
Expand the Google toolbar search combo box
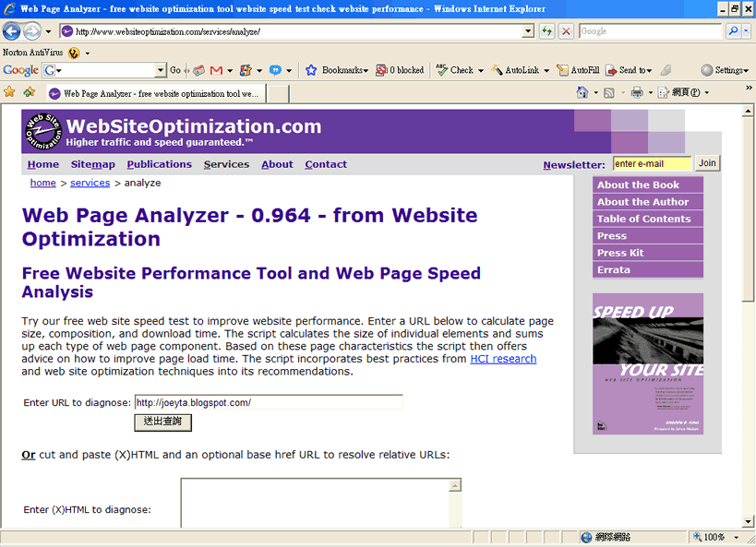click(x=161, y=70)
